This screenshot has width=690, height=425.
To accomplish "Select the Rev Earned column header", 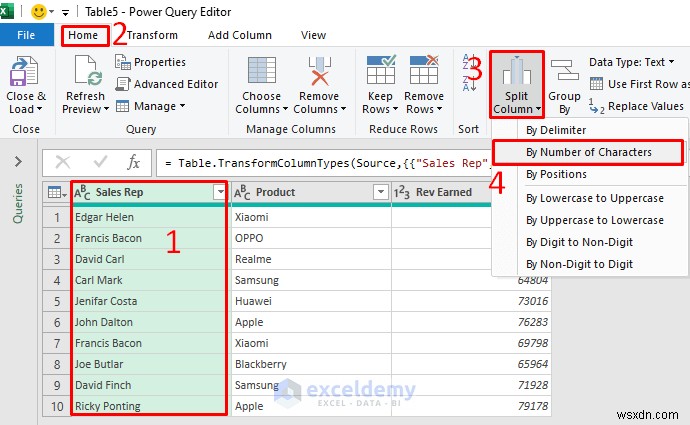I will click(441, 192).
